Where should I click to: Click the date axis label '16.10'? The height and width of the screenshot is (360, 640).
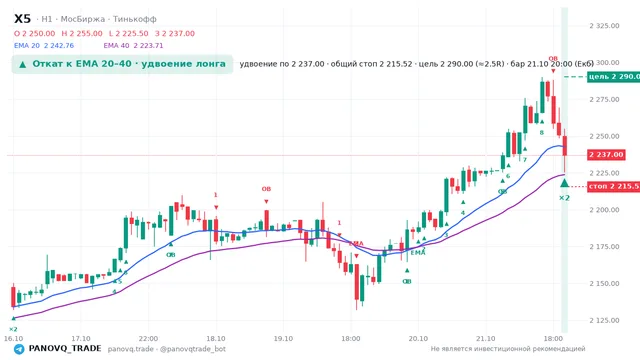(x=13, y=339)
